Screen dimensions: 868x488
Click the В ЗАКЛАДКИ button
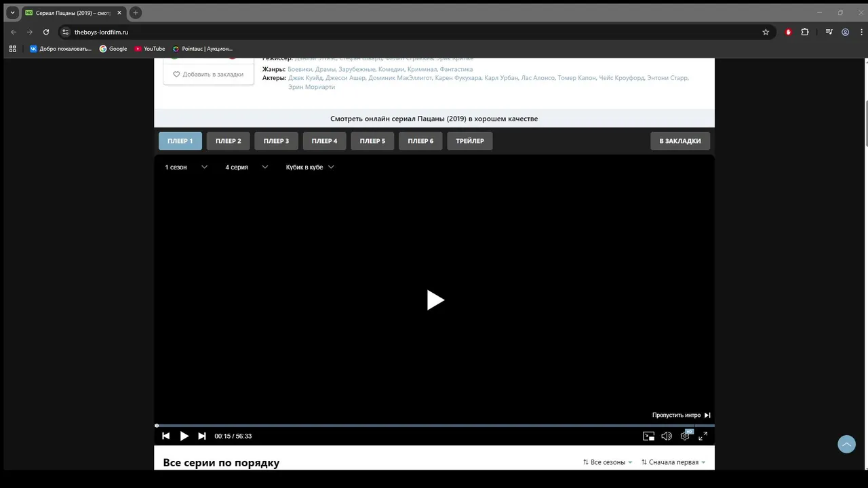[680, 141]
